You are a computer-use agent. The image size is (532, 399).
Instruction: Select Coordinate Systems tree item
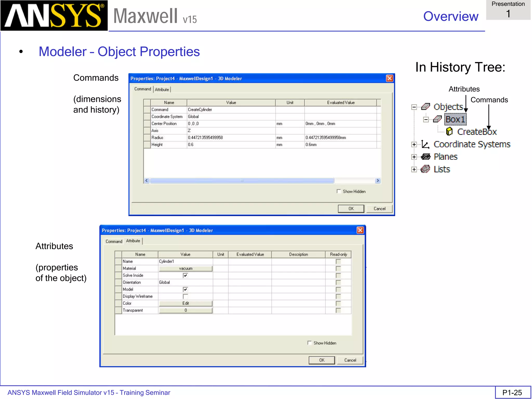pos(472,144)
